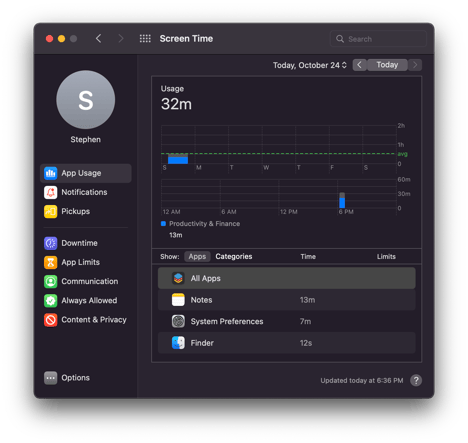Click the System Preferences time 7m
The width and height of the screenshot is (468, 443).
coord(305,321)
